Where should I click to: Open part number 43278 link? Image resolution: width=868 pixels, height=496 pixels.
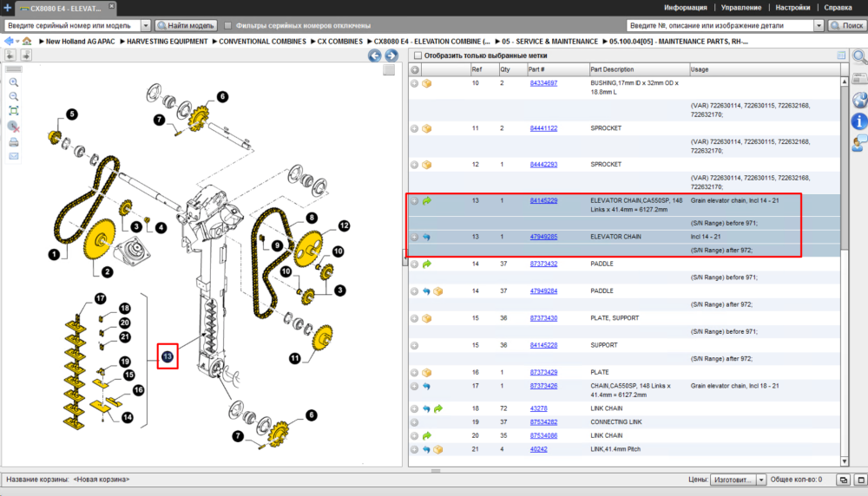pos(539,408)
